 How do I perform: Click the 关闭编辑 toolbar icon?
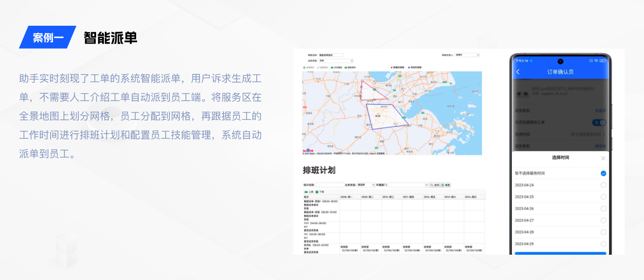332,68
